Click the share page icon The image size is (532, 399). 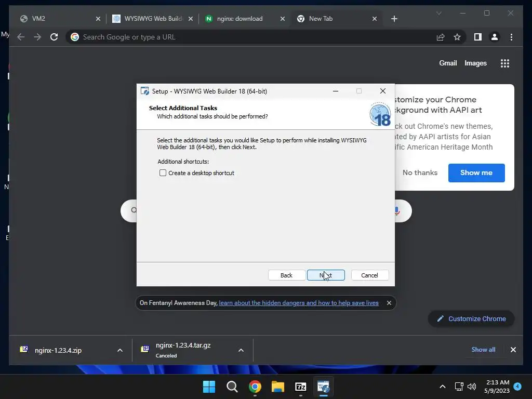point(441,37)
